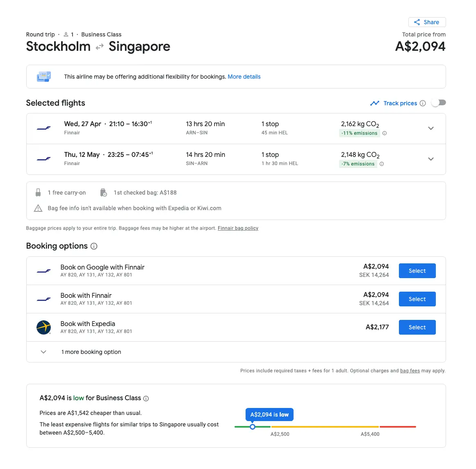Click the Expedia logo icon
The image size is (476, 469).
click(44, 327)
